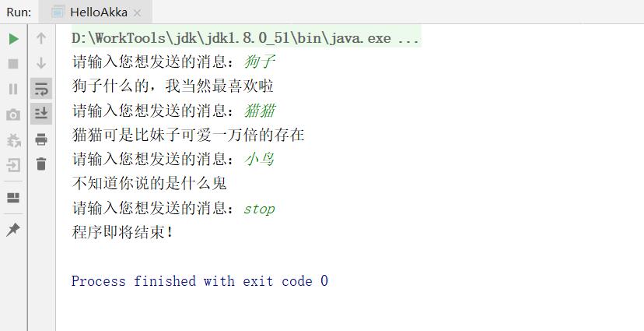Image resolution: width=644 pixels, height=331 pixels.
Task: Click the Pause output icon
Action: coord(13,89)
